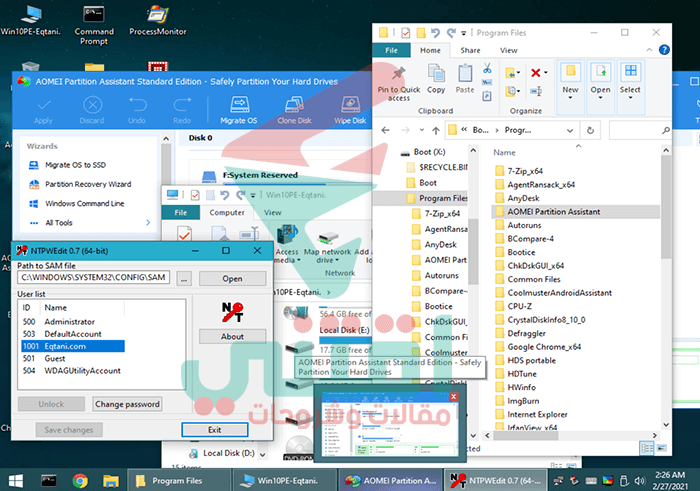700x491 pixels.
Task: Click Exit button in NTPWEdit
Action: (215, 430)
